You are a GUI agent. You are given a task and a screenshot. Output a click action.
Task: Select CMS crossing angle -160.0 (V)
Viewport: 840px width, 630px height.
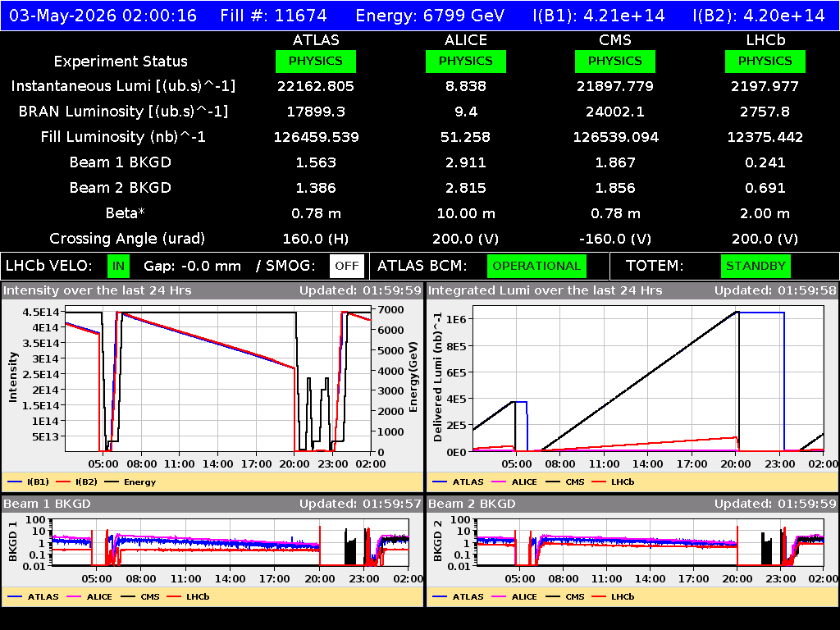[615, 239]
